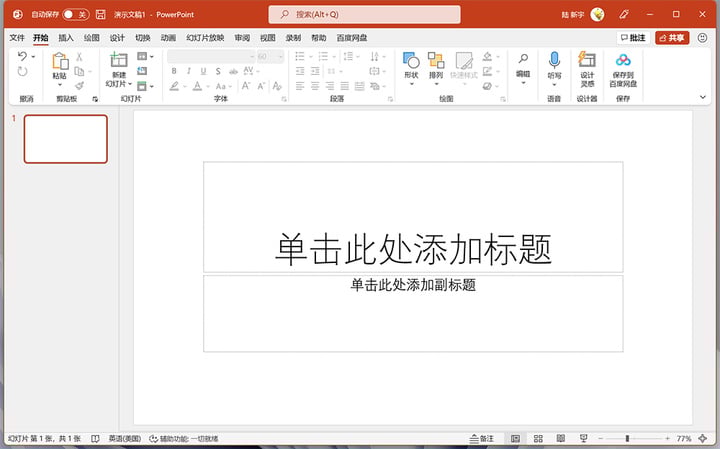The image size is (720, 449).
Task: Click the Align Right icon
Action: [x=330, y=86]
